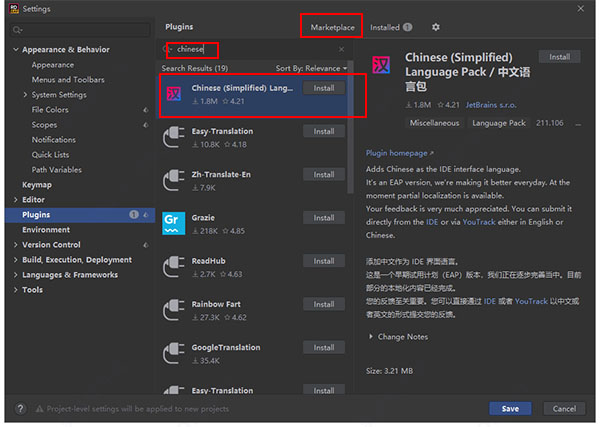Clear the plugin search field
600x427 pixels.
(341, 49)
